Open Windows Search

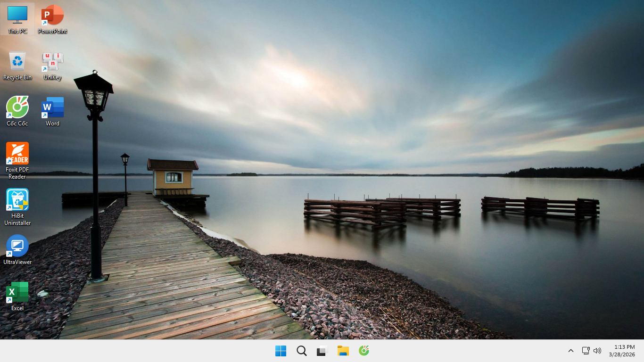[301, 351]
